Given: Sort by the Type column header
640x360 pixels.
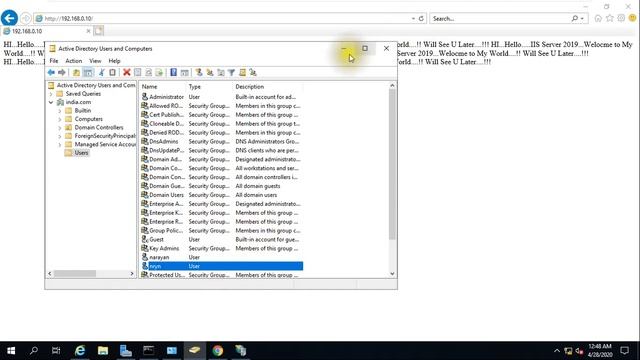Looking at the screenshot, I should (209, 87).
